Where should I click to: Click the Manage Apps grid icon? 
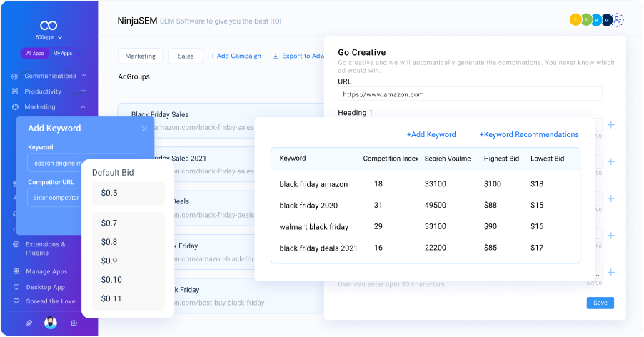(x=16, y=271)
